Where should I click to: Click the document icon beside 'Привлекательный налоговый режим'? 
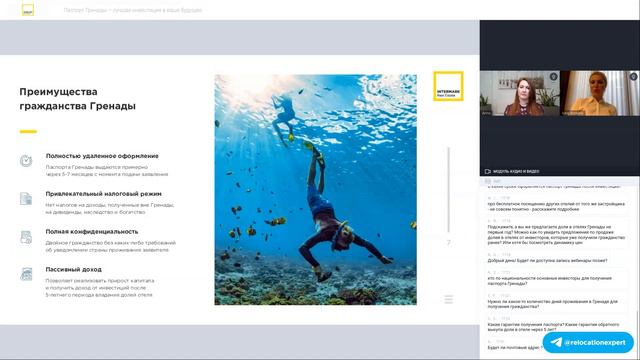(26, 198)
